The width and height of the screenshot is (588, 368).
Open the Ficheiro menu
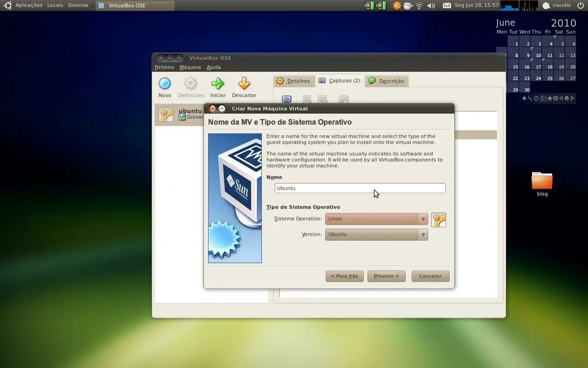(x=164, y=67)
